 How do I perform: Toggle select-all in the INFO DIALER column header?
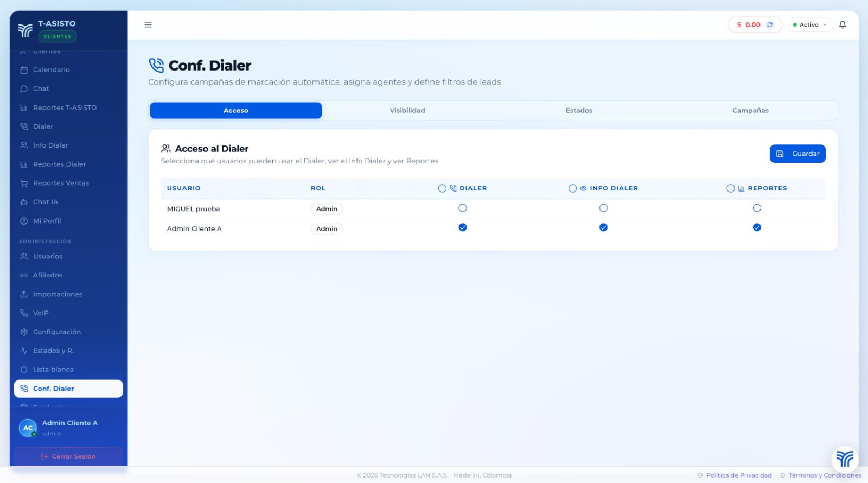tap(572, 188)
